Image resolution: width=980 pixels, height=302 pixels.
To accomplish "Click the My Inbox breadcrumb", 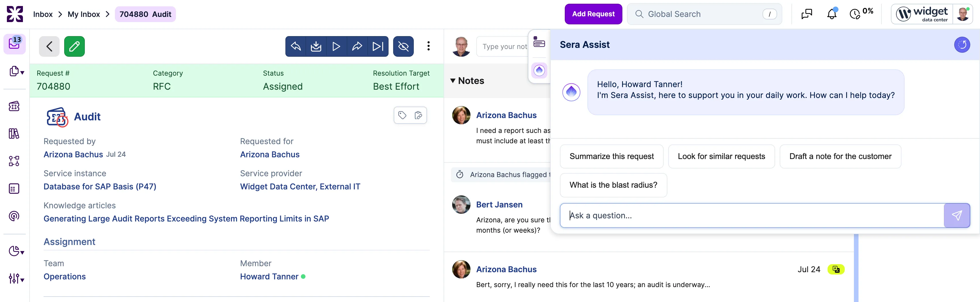I will [84, 14].
